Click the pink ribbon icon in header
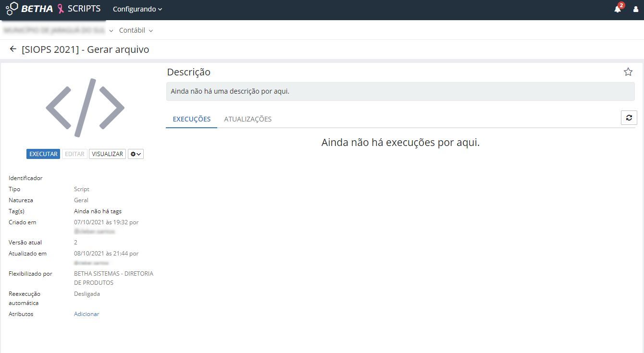 point(61,9)
